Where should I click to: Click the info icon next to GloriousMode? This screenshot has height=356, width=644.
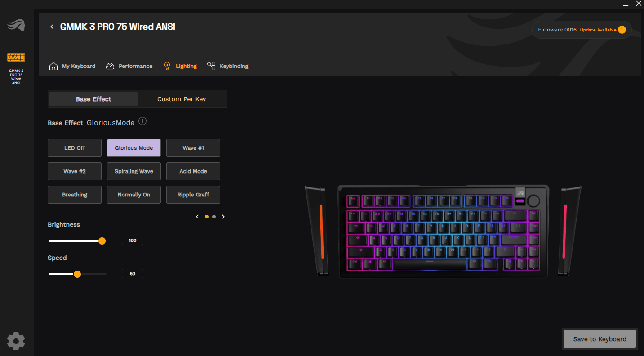(x=142, y=121)
